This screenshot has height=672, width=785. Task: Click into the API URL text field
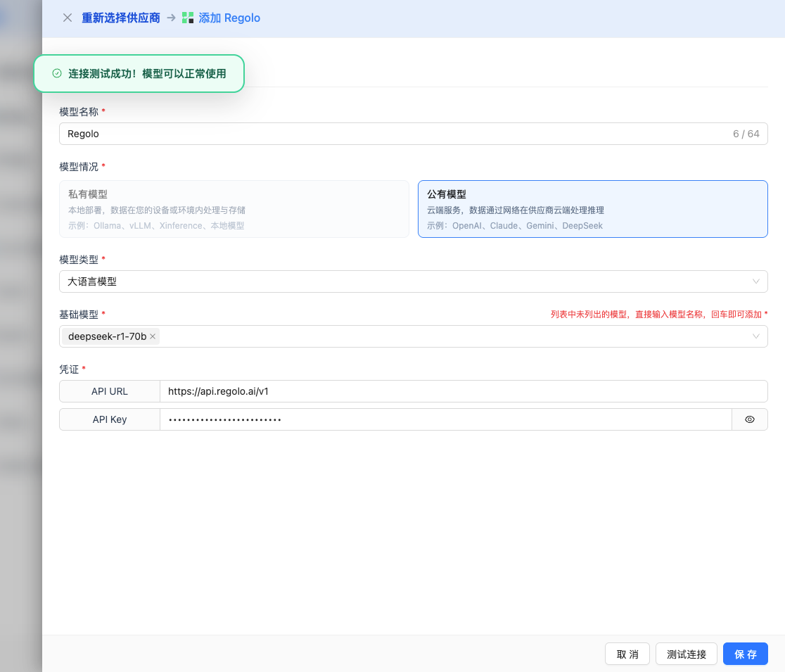point(463,391)
